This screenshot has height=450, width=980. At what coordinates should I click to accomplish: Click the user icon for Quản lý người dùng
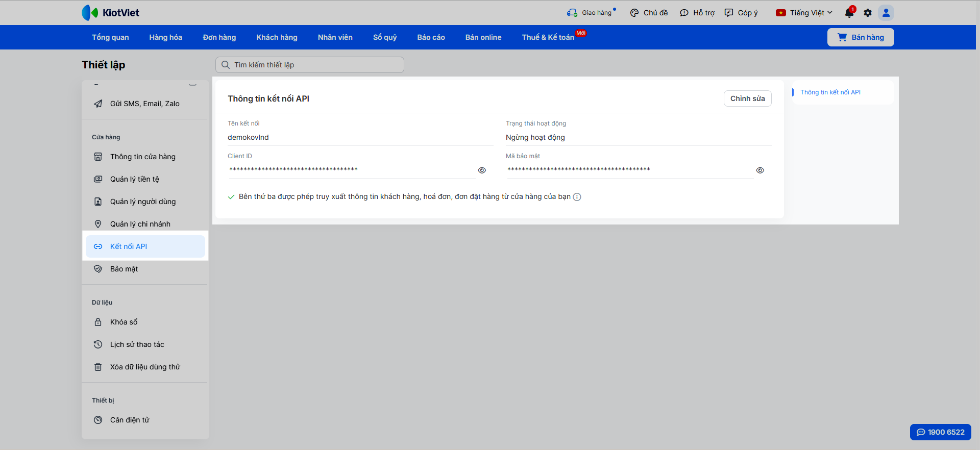click(x=98, y=202)
